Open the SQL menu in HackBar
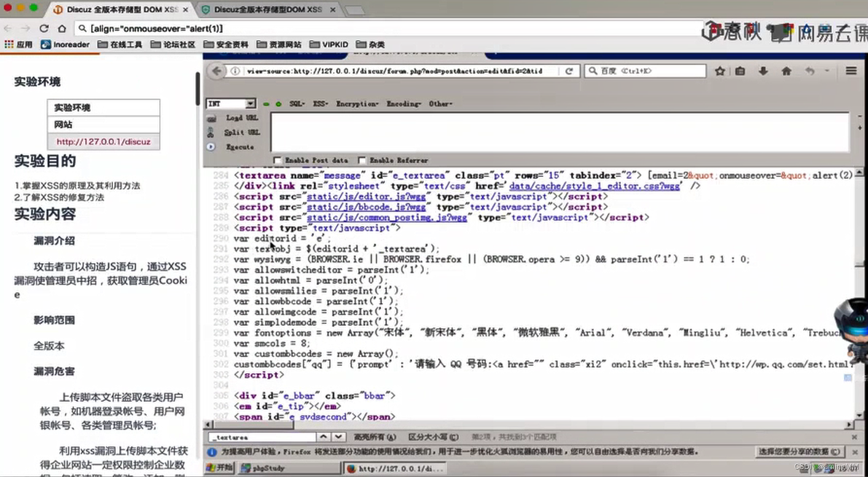This screenshot has height=477, width=868. point(297,104)
